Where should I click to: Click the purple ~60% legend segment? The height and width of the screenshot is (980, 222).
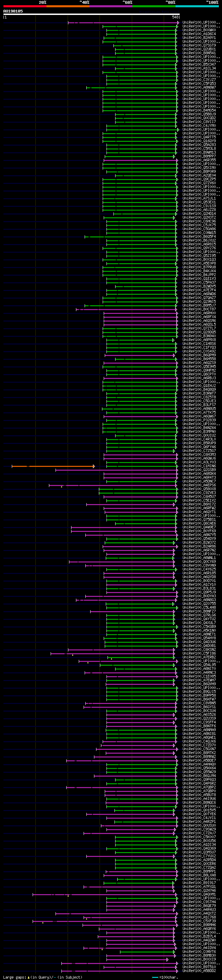click(x=111, y=6)
